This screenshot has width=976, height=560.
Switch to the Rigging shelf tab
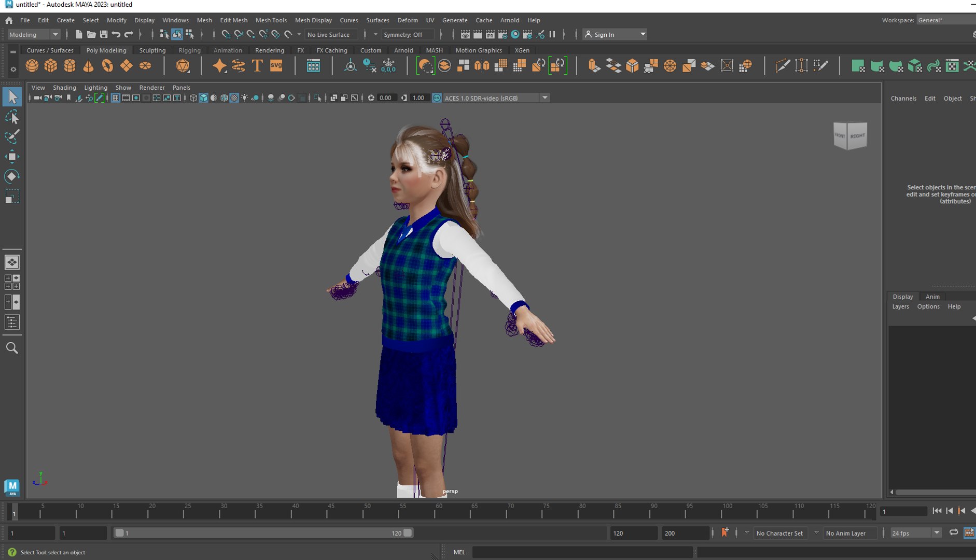pyautogui.click(x=189, y=50)
